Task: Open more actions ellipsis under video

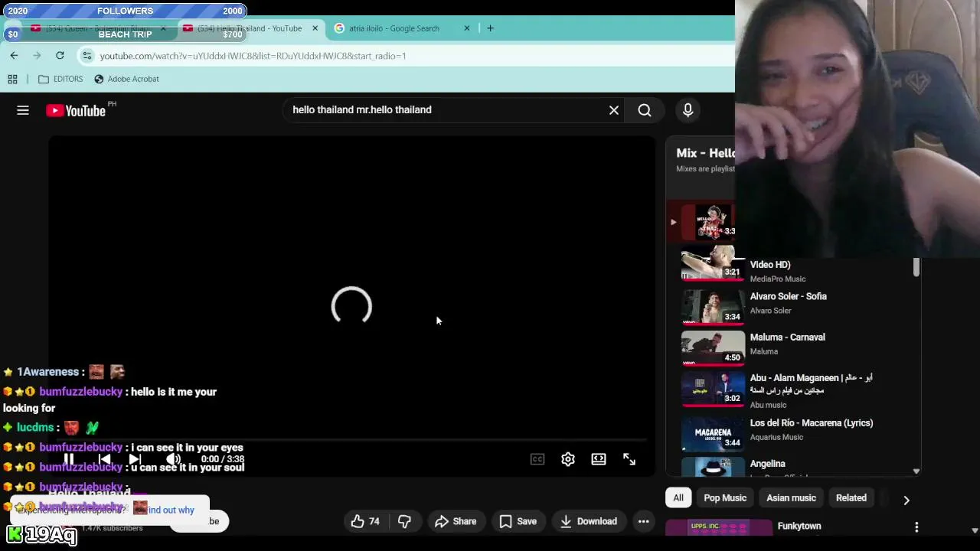Action: click(644, 521)
